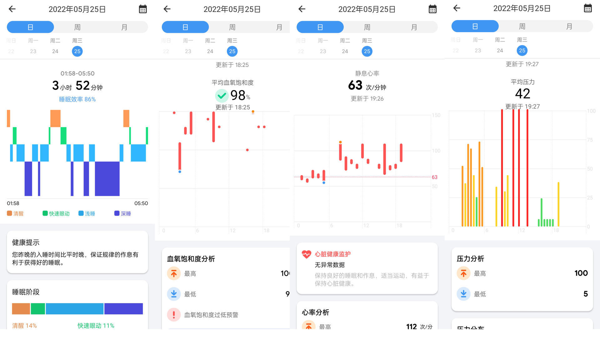600x364 pixels.
Task: Select month (月) tab on stress screen
Action: point(569,26)
